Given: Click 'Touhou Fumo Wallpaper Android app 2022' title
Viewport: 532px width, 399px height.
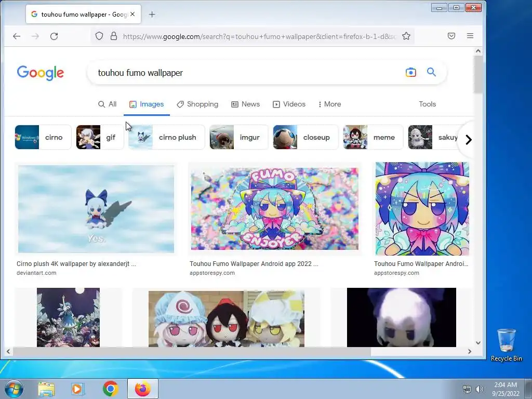Looking at the screenshot, I should coord(254,263).
